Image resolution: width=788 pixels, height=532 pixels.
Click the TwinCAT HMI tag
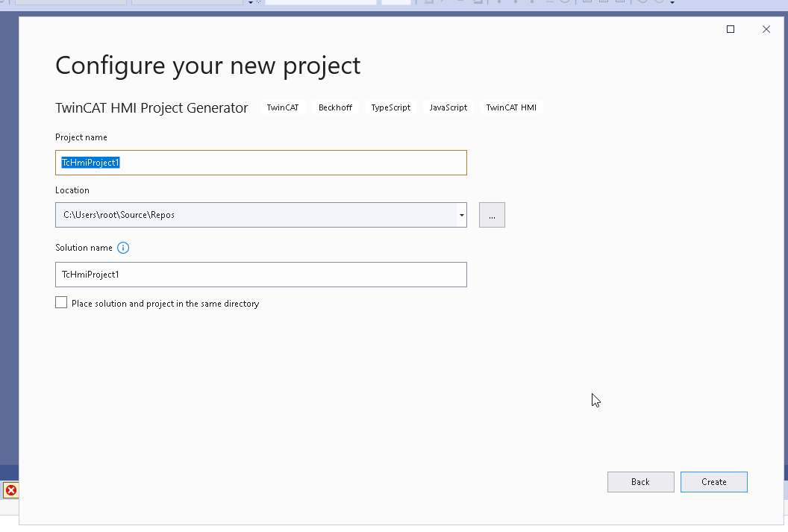pyautogui.click(x=511, y=107)
